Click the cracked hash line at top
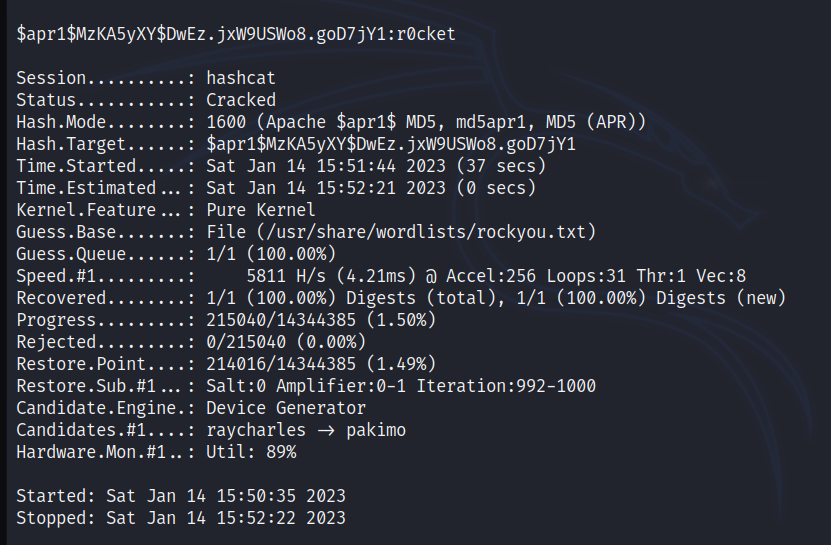This screenshot has width=831, height=545. (236, 34)
